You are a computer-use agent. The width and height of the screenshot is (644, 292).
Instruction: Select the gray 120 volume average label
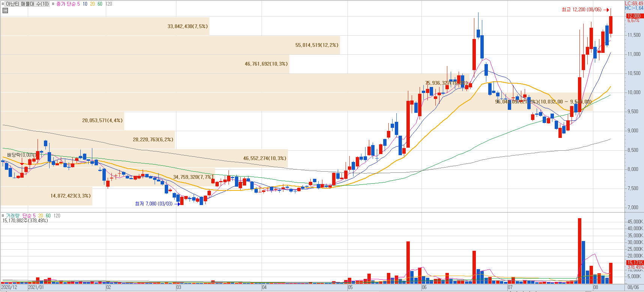click(57, 216)
